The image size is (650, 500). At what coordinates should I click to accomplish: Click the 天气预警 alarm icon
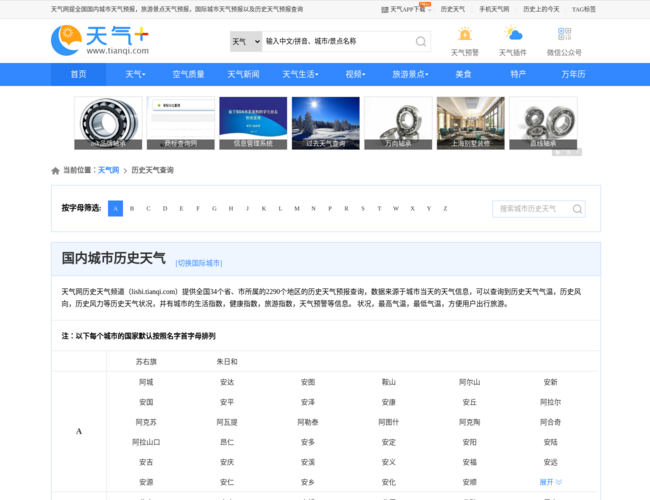(x=465, y=34)
